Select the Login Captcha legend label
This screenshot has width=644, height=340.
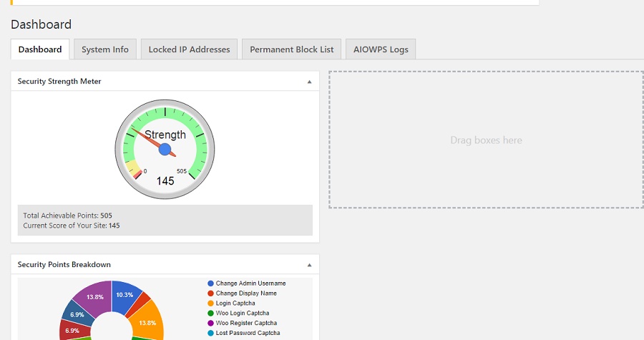(x=235, y=303)
